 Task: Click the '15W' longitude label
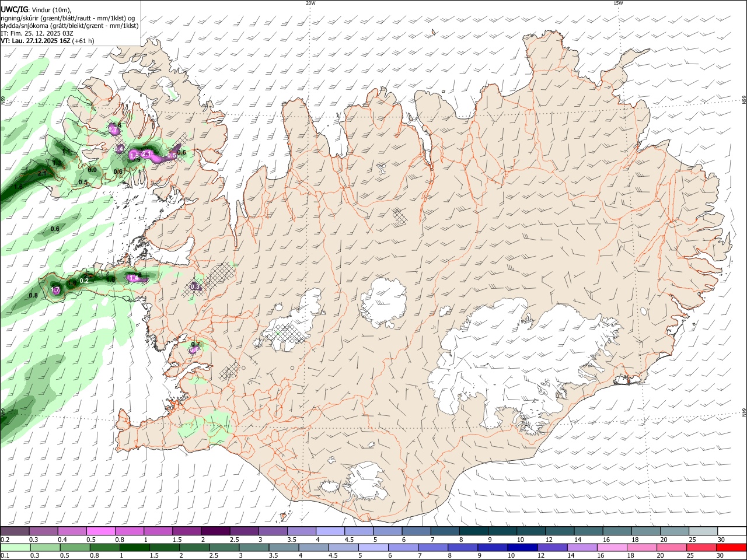click(618, 3)
